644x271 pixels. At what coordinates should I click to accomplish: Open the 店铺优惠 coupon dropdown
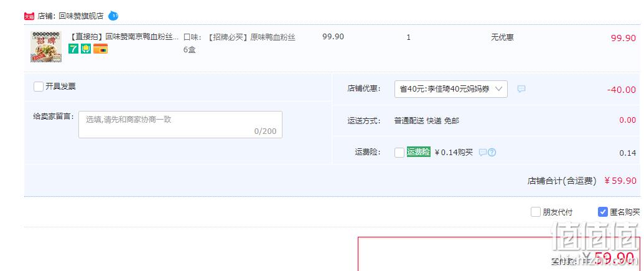451,89
